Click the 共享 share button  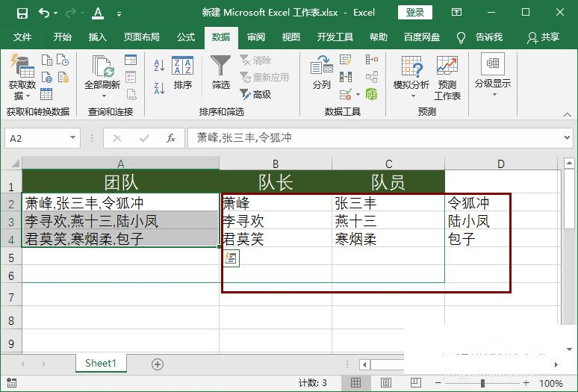544,37
